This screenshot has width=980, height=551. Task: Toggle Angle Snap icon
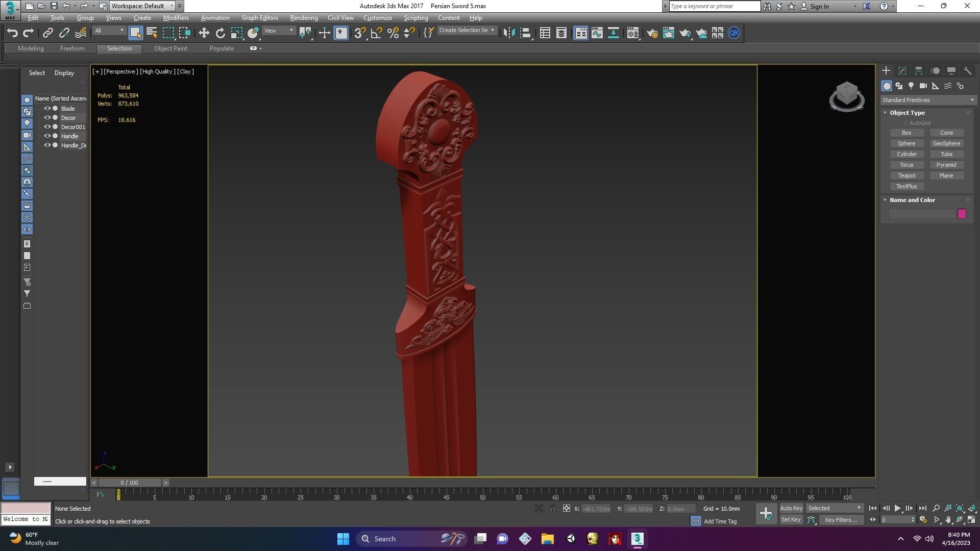click(376, 33)
